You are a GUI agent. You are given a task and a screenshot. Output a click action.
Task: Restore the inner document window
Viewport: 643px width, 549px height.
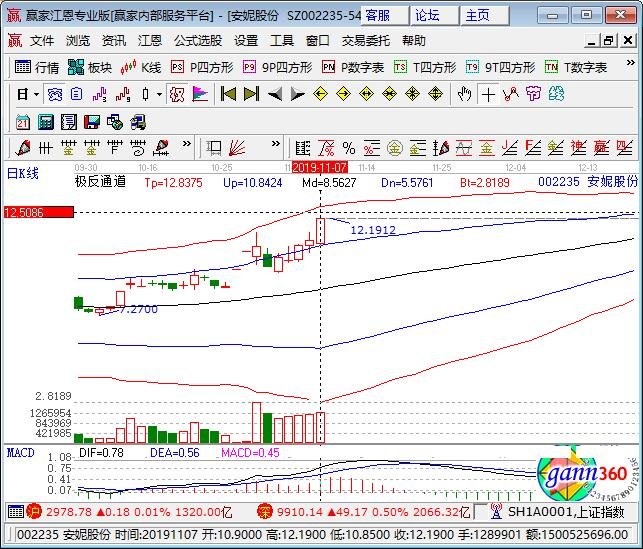click(609, 40)
